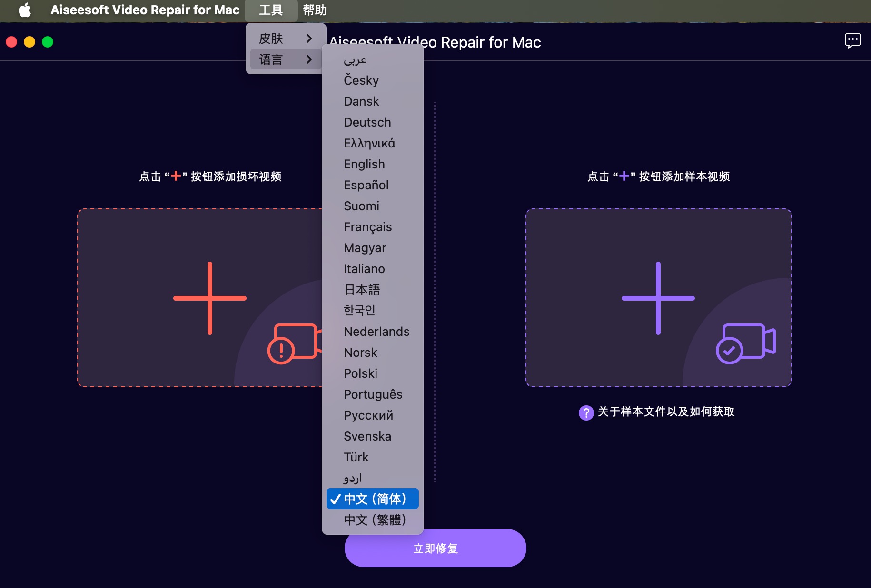Open the 工具 menu in menu bar
Viewport: 871px width, 588px height.
[x=271, y=10]
